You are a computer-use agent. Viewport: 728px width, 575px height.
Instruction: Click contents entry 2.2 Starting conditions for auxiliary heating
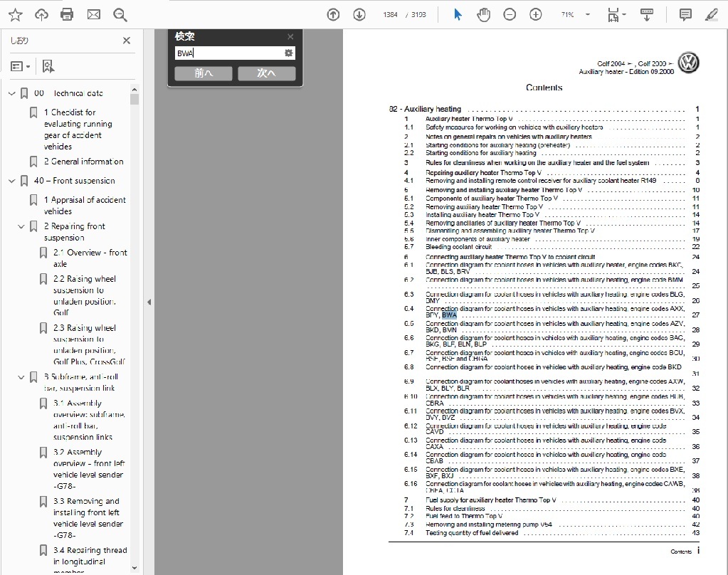(x=480, y=153)
